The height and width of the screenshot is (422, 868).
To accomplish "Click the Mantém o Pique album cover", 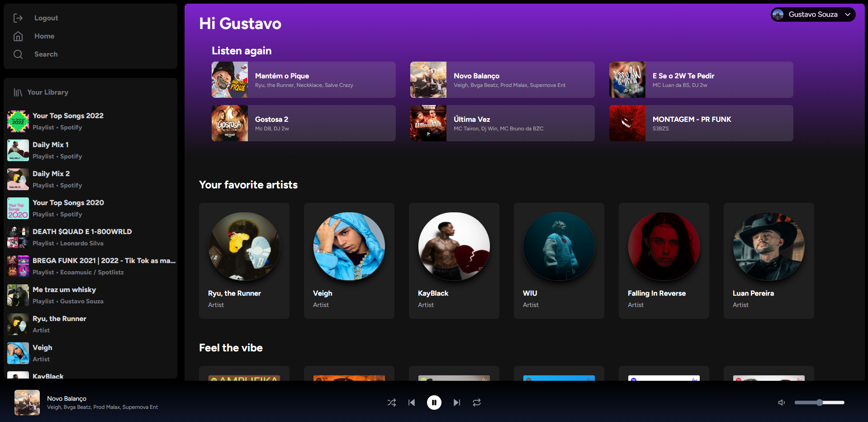I will pos(230,80).
